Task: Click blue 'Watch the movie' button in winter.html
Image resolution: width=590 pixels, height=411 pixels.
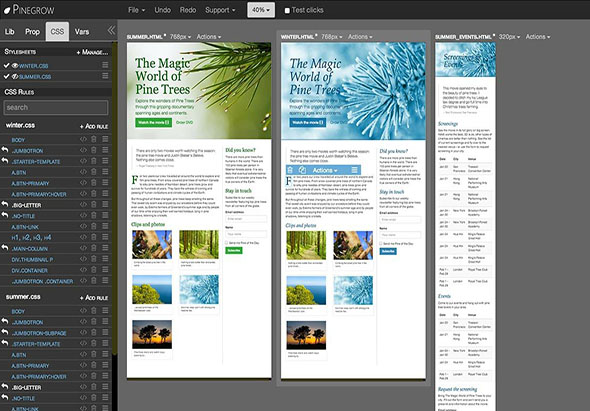Action: click(307, 123)
